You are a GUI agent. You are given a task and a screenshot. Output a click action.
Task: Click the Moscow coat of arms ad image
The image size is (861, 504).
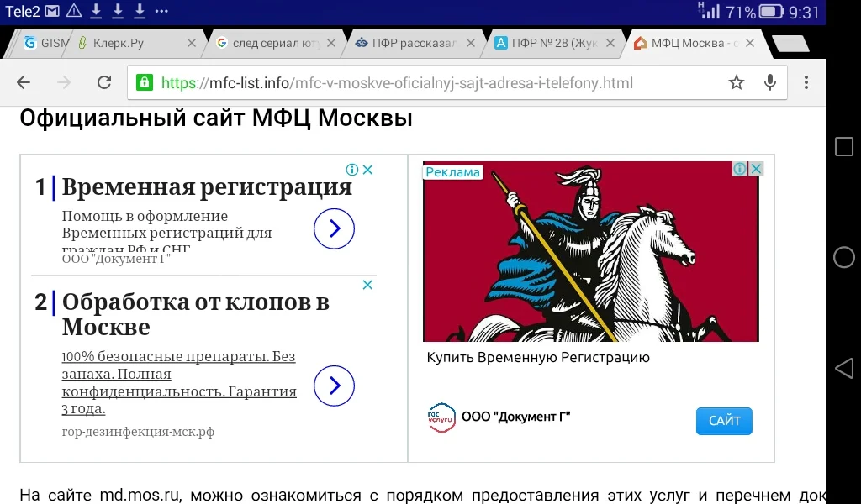[x=591, y=251]
